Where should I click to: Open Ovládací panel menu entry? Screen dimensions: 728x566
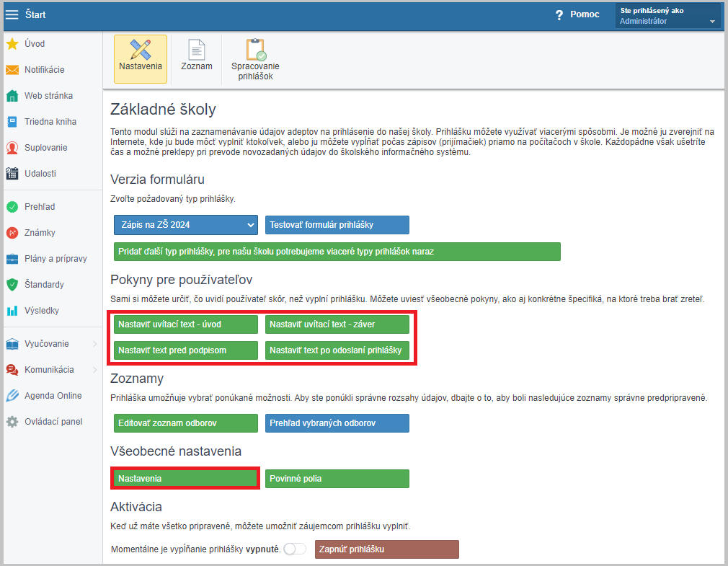(53, 422)
